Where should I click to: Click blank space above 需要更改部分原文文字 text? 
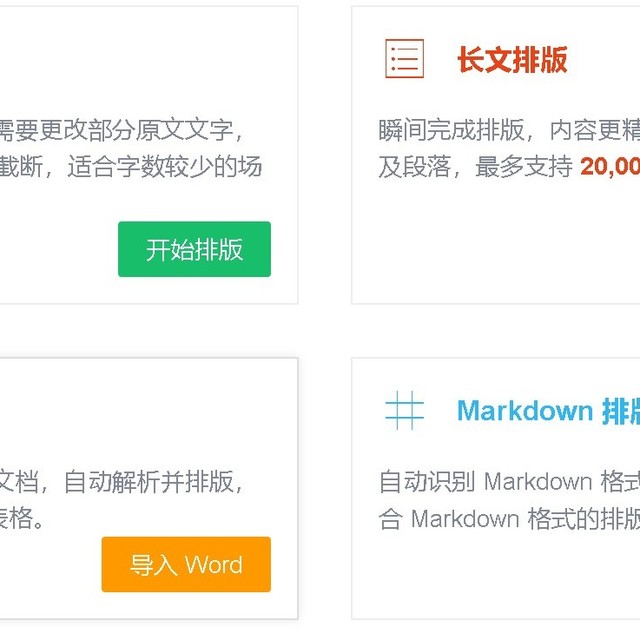click(147, 61)
